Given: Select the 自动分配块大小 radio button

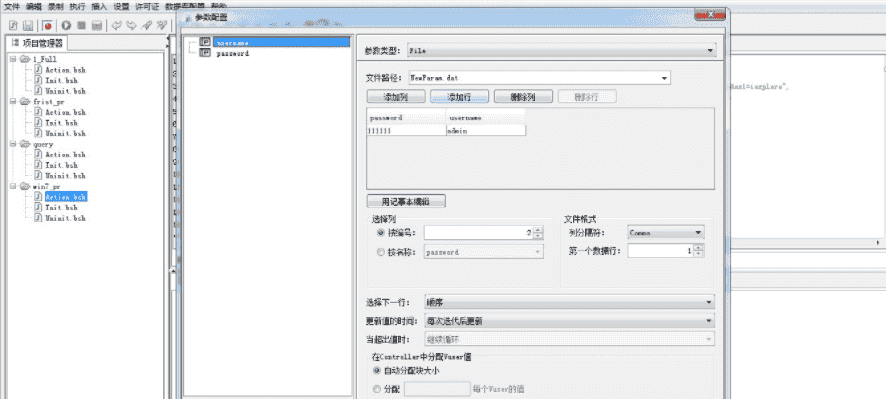Looking at the screenshot, I should tap(377, 371).
